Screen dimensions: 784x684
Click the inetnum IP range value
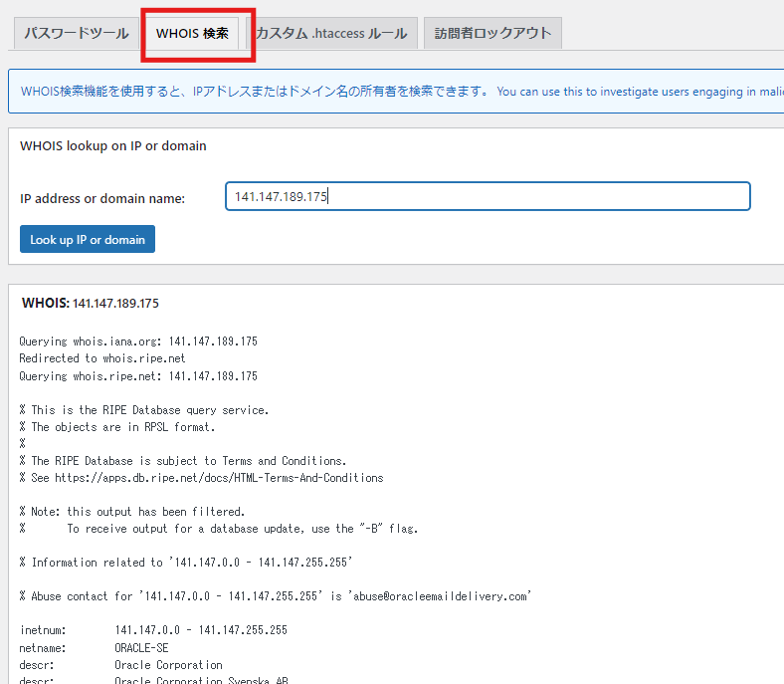tap(201, 630)
